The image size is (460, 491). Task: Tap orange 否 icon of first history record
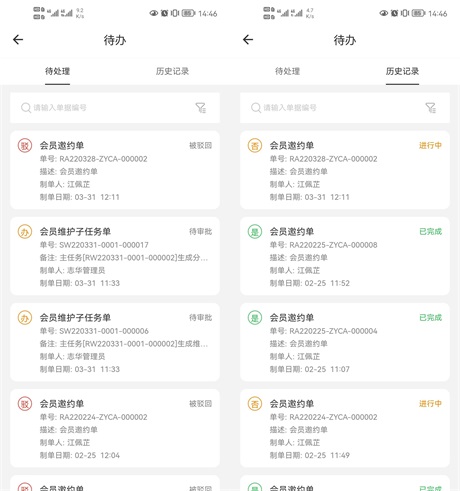(x=255, y=145)
